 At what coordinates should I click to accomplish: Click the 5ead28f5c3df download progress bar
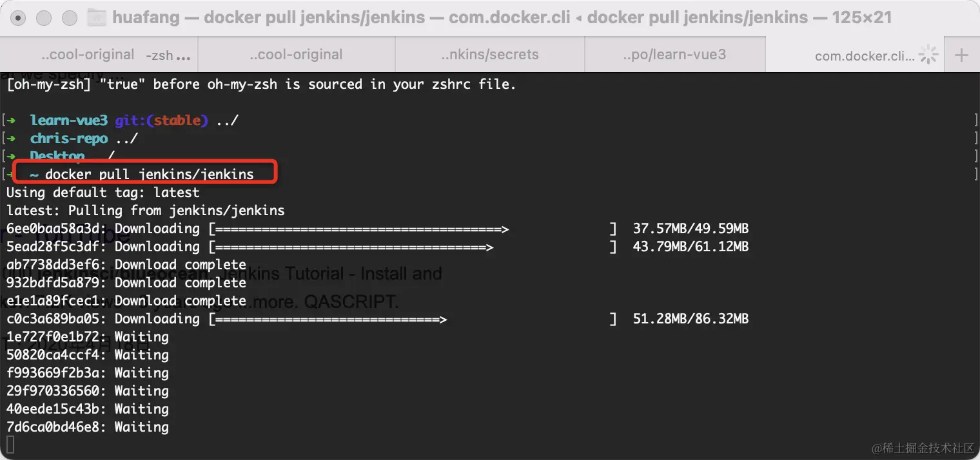click(x=413, y=247)
